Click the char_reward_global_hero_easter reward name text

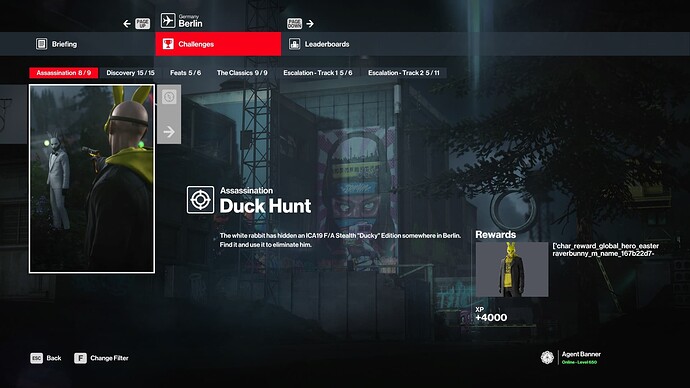click(x=606, y=249)
